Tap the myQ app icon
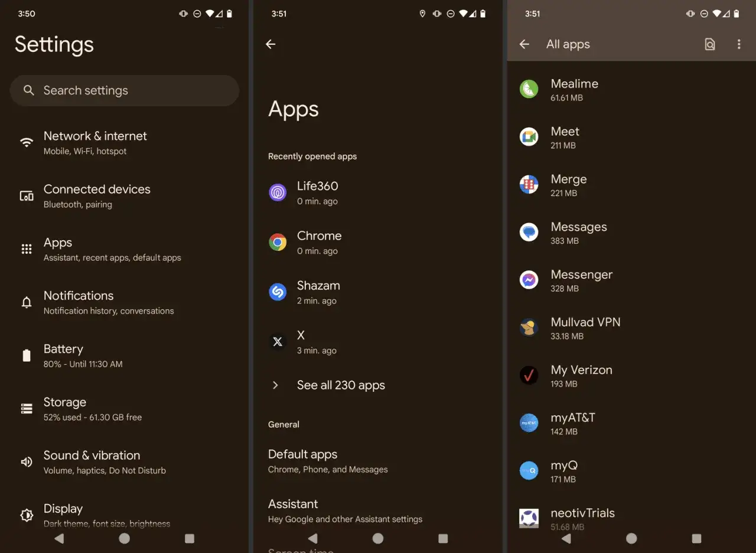Image resolution: width=756 pixels, height=553 pixels. point(529,470)
